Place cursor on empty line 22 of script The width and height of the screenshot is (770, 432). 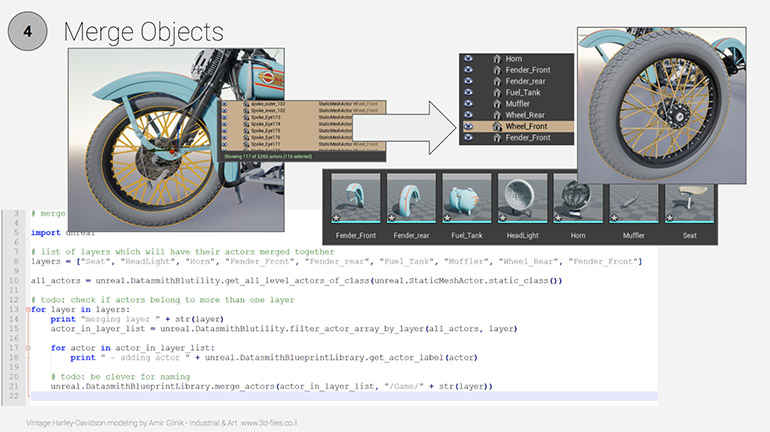pyautogui.click(x=300, y=396)
